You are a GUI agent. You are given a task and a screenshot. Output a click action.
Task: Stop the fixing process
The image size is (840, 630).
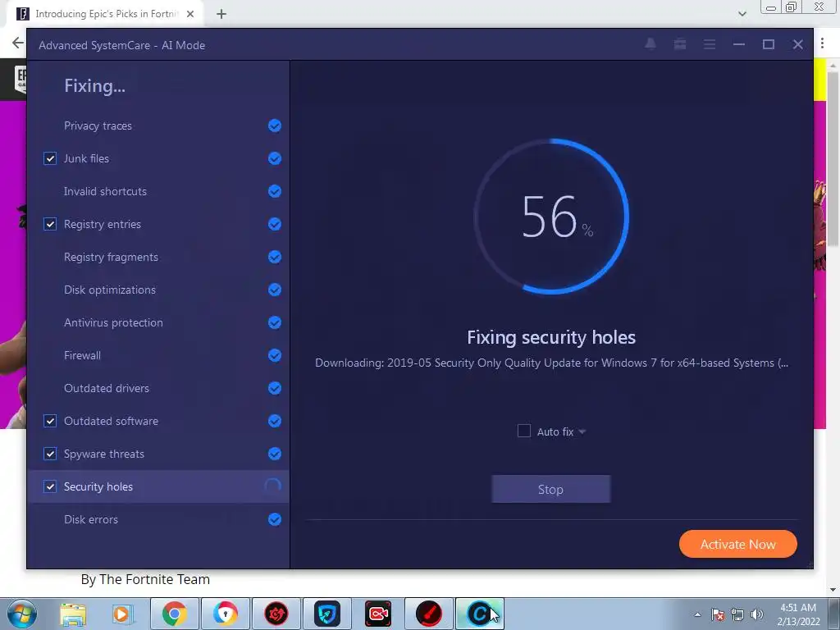[x=550, y=489]
